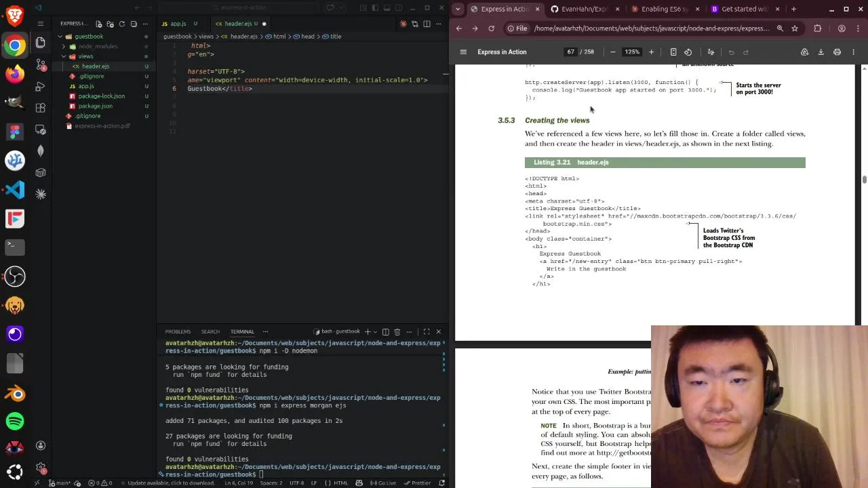The height and width of the screenshot is (488, 868).
Task: Add new terminal with plus icon
Action: [x=368, y=331]
